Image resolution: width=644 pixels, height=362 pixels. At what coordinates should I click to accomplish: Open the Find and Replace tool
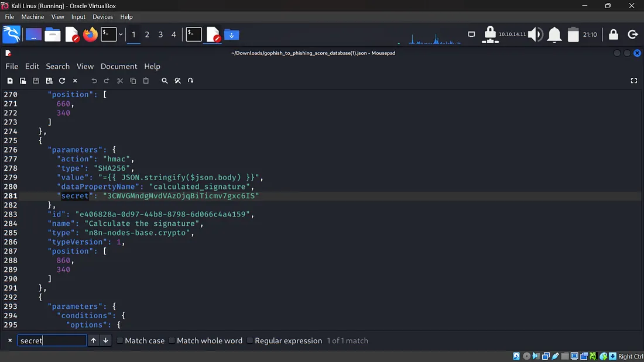tap(177, 81)
